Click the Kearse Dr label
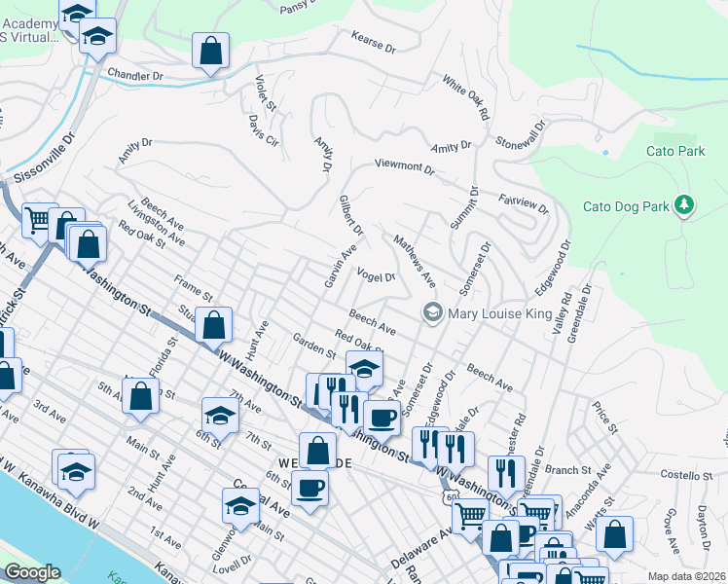The width and height of the screenshot is (728, 584). pyautogui.click(x=374, y=42)
